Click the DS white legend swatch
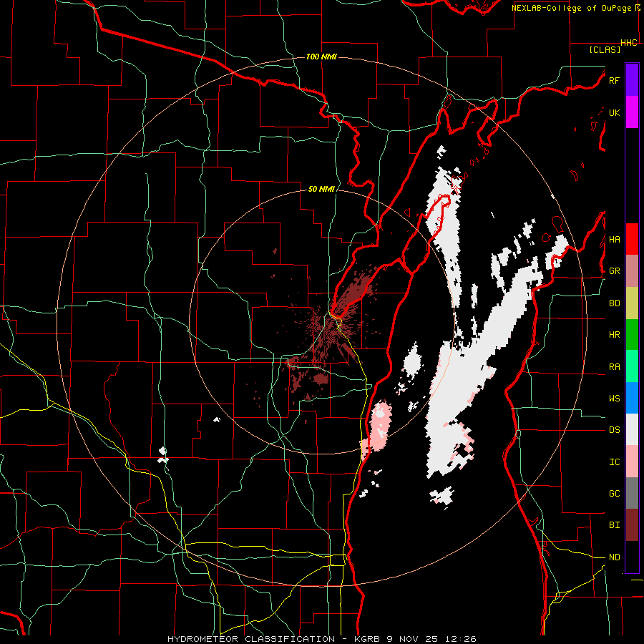 (x=632, y=429)
